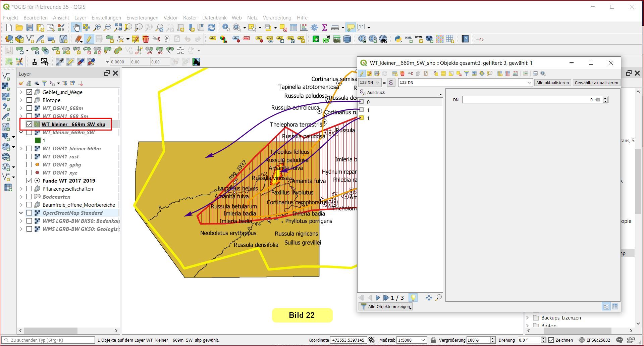The image size is (644, 346).
Task: Click the Zoom In magnifier tool
Action: [97, 28]
